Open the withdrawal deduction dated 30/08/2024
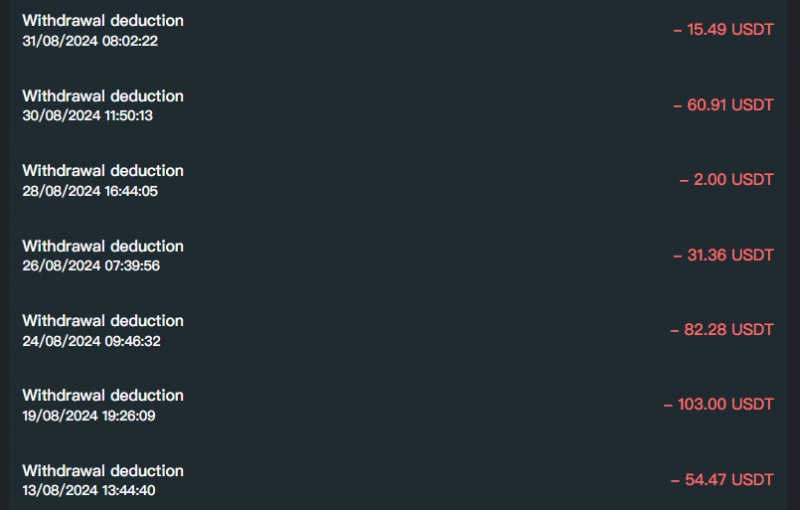The width and height of the screenshot is (800, 510). coord(103,96)
